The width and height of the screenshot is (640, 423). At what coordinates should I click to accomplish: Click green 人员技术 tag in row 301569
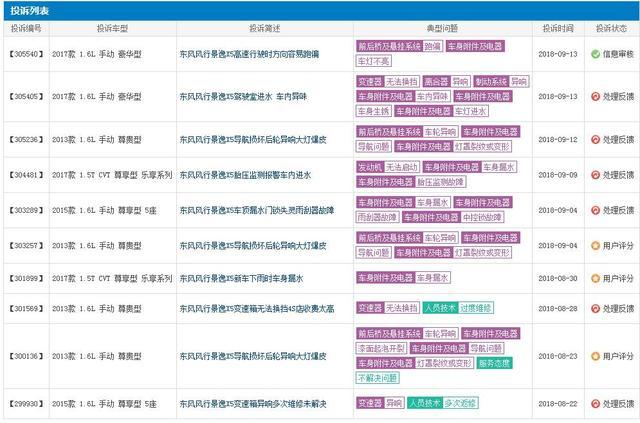pyautogui.click(x=440, y=308)
